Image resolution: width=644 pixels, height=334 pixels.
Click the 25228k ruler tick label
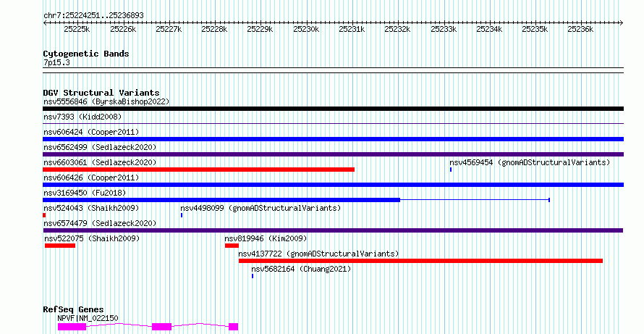(x=214, y=30)
